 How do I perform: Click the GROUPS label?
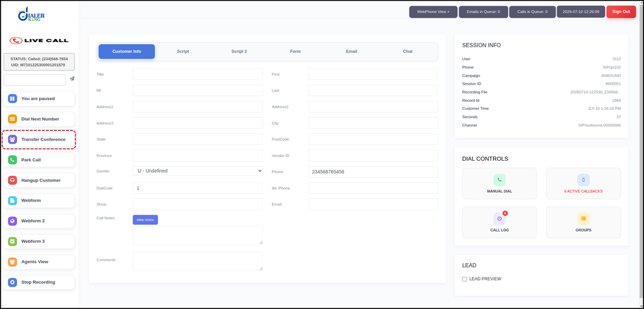[583, 230]
